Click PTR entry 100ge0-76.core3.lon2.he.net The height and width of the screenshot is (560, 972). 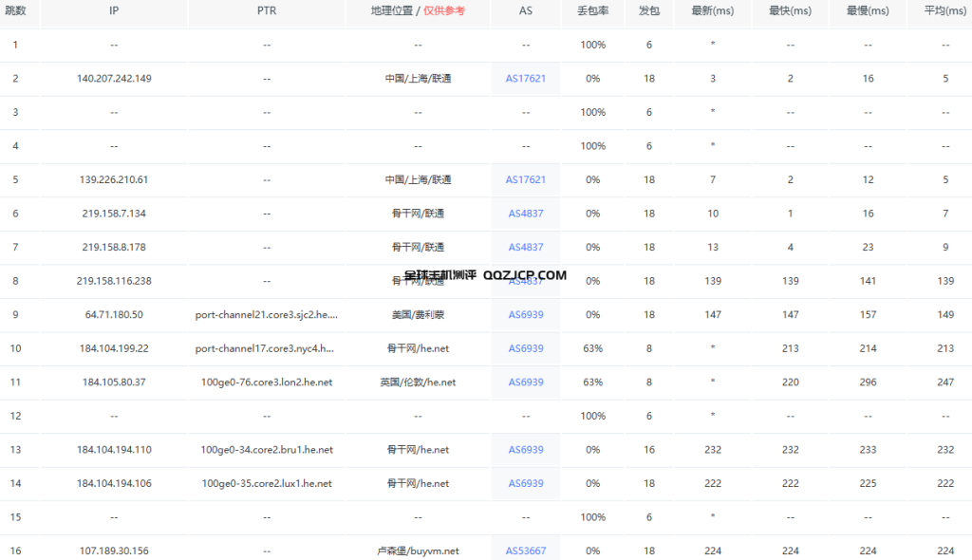click(x=266, y=382)
